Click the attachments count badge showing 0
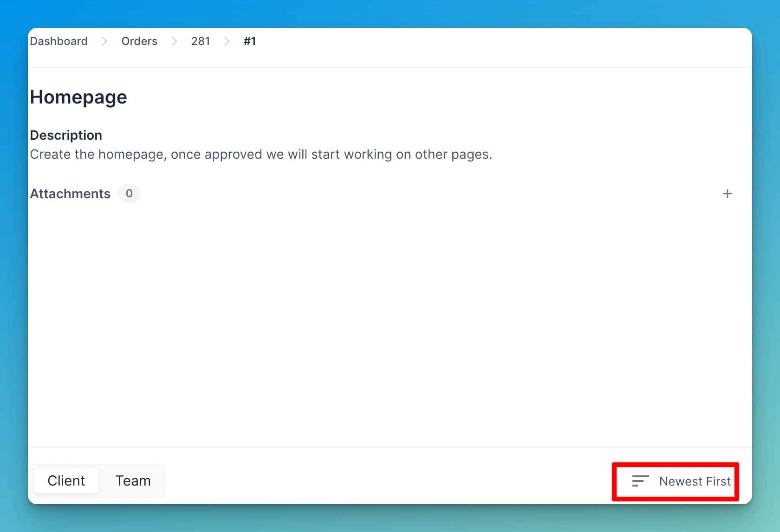Image resolution: width=780 pixels, height=532 pixels. point(129,194)
